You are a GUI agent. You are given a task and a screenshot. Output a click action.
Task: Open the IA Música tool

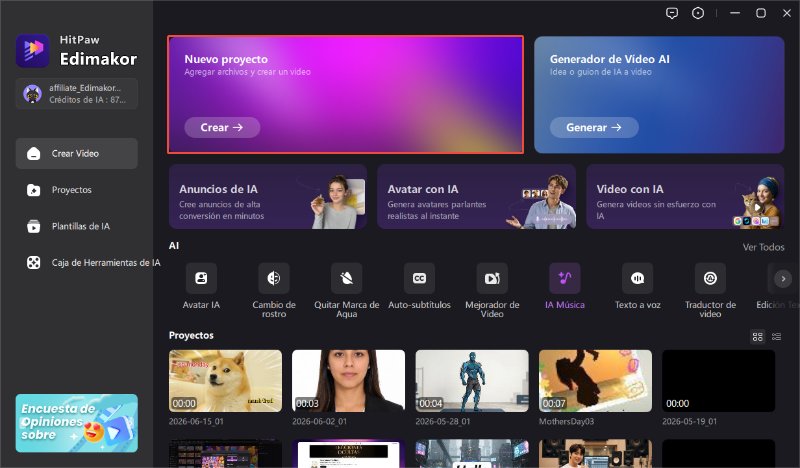tap(565, 278)
